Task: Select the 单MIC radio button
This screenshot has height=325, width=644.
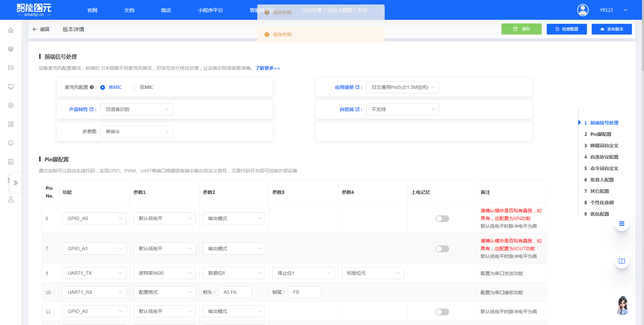Action: [103, 87]
